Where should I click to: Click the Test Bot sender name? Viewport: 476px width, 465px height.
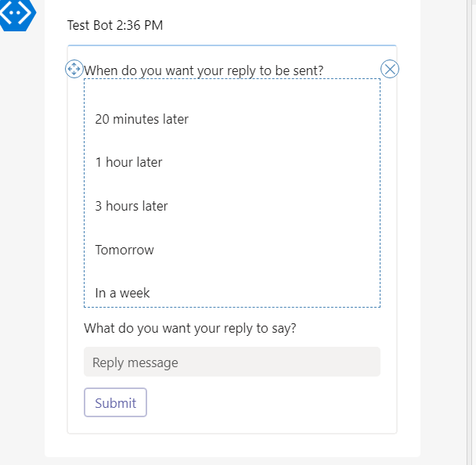[x=89, y=25]
